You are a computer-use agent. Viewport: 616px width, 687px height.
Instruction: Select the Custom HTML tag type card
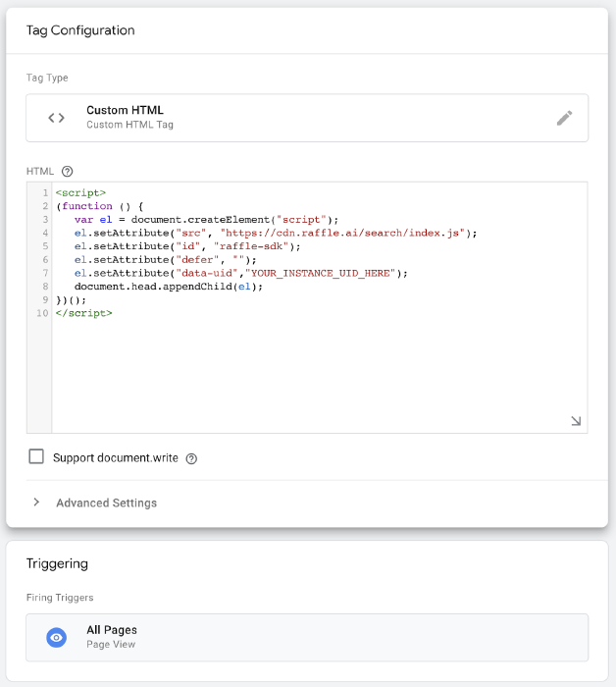click(307, 118)
